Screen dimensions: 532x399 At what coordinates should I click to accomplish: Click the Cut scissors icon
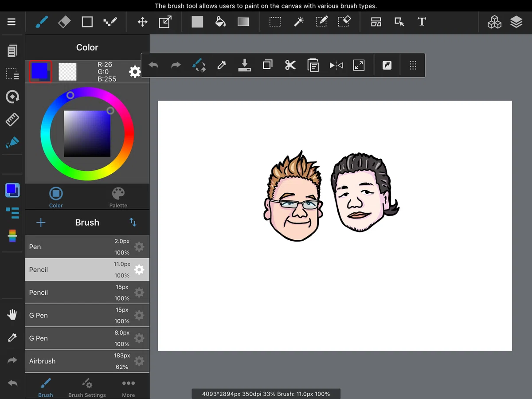[290, 66]
